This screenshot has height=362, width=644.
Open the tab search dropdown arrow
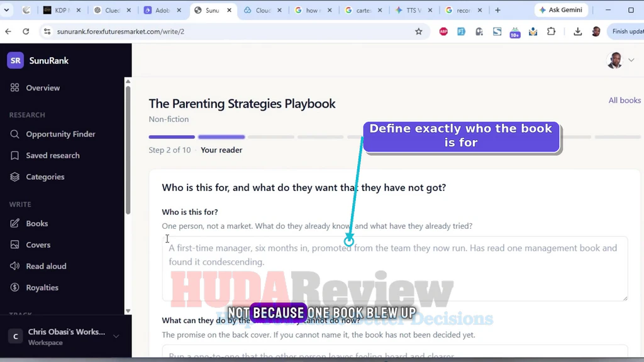pyautogui.click(x=6, y=10)
